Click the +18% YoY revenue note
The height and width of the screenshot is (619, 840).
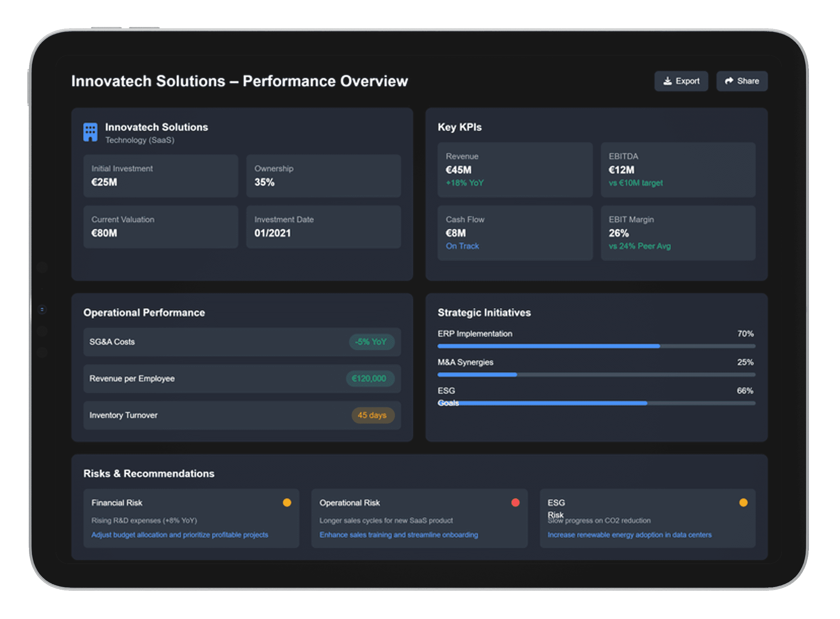click(465, 183)
